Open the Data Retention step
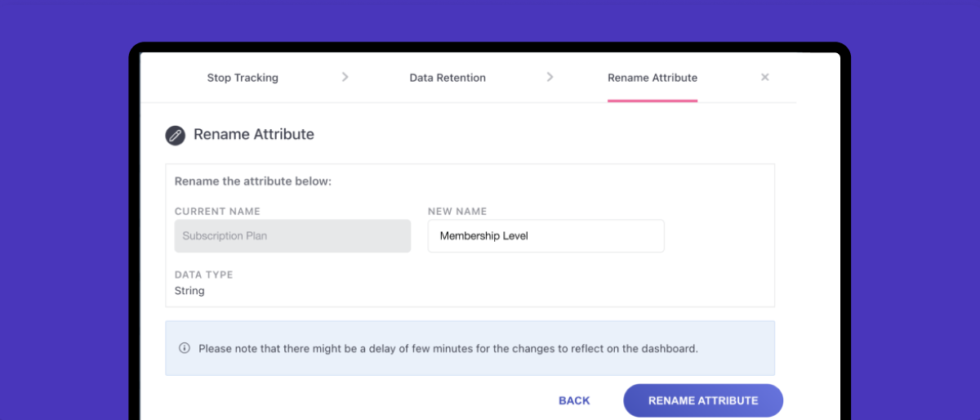The image size is (980, 420). 448,78
